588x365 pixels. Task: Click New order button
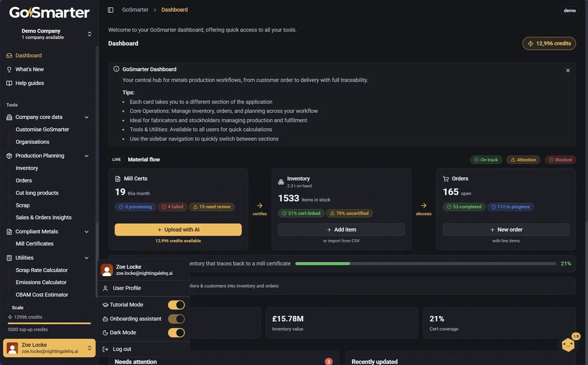tap(506, 229)
